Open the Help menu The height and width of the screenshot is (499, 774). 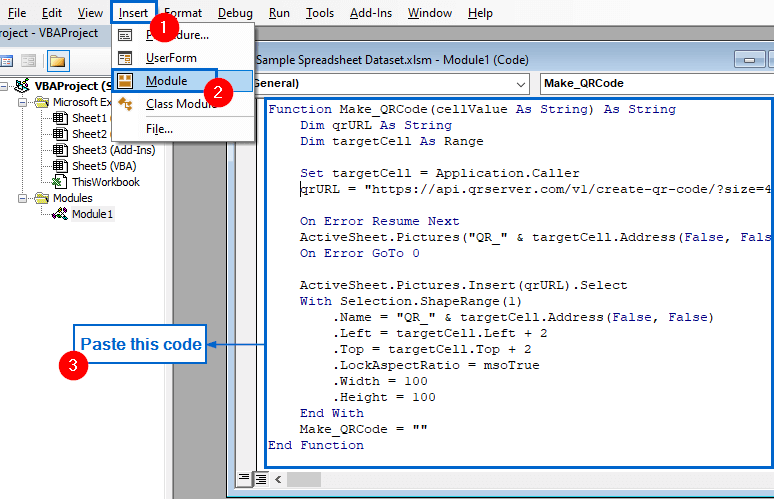click(x=480, y=13)
